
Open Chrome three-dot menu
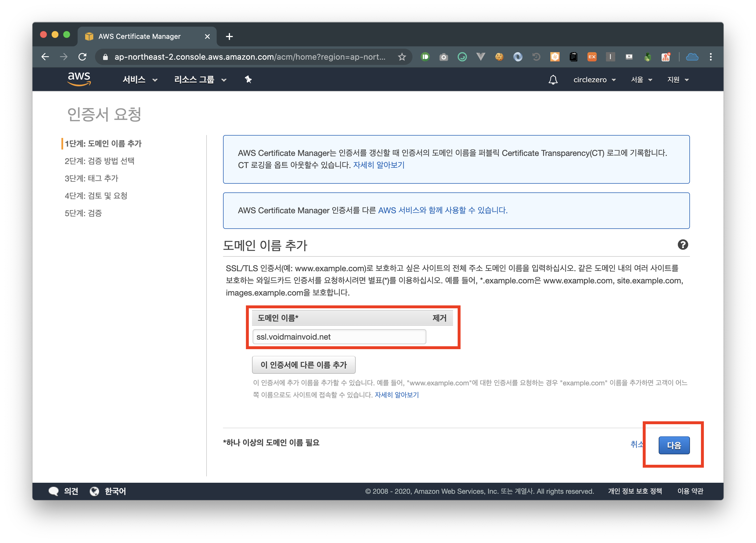coord(711,57)
